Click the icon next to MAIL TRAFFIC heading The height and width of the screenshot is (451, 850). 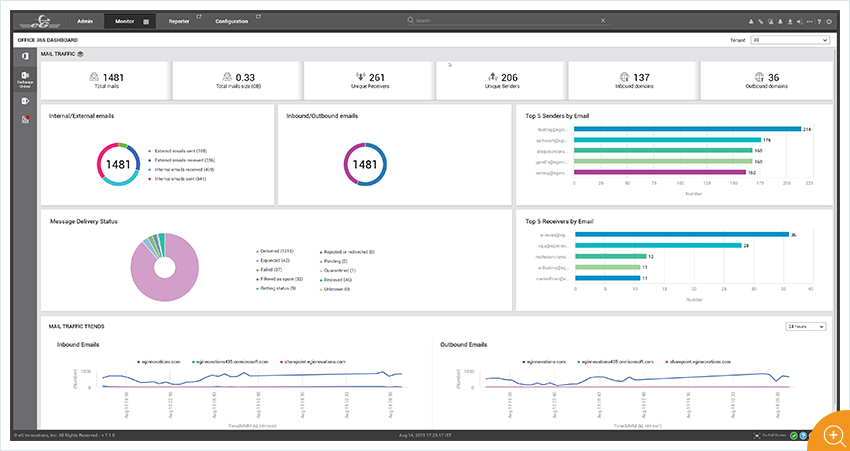tap(80, 54)
